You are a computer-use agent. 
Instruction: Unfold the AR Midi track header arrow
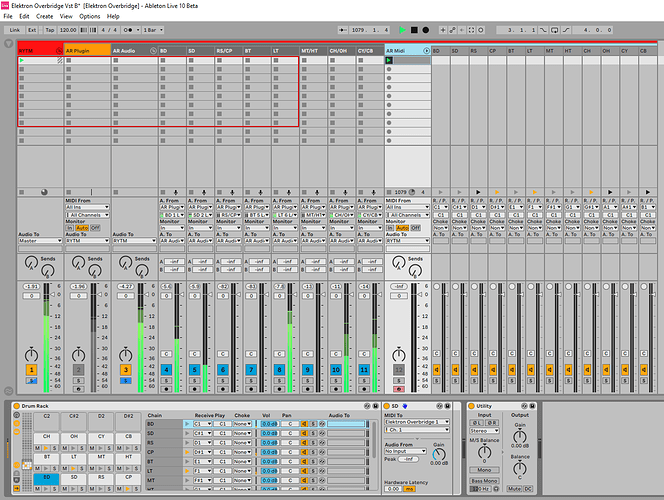[426, 51]
